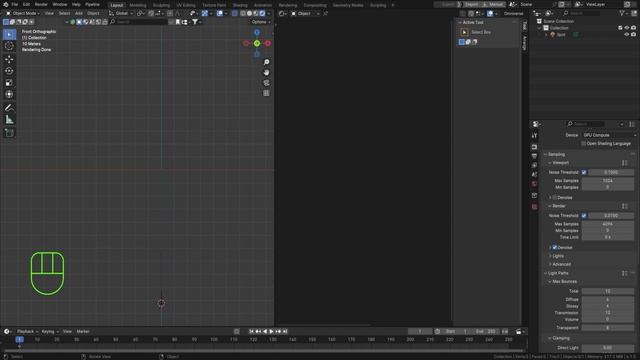
Task: Toggle Viewport Noise Threshold checkbox
Action: pos(584,172)
